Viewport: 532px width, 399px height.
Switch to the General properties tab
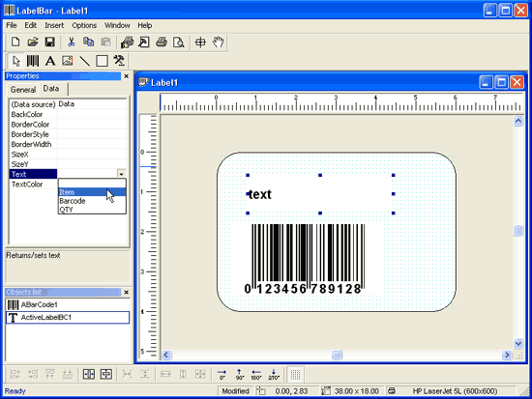coord(23,90)
